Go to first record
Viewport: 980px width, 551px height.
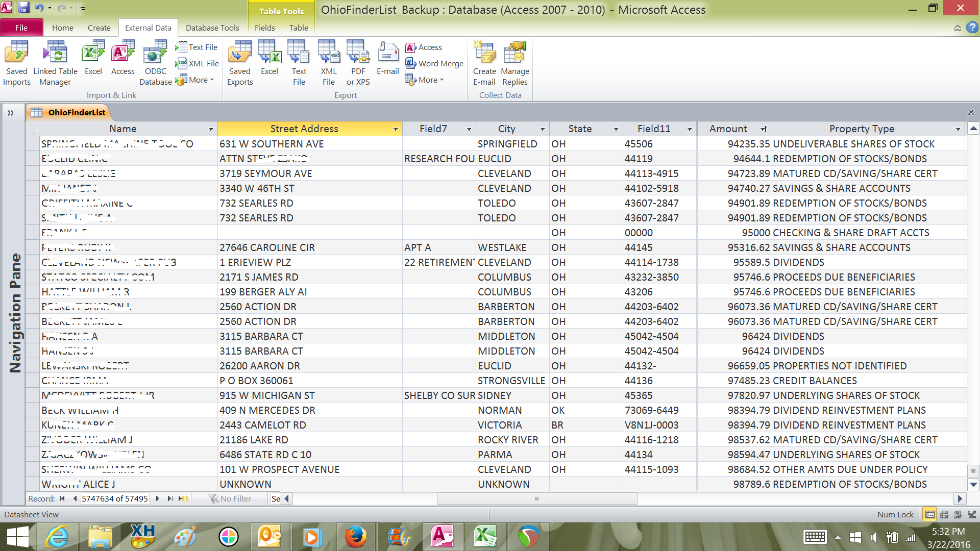point(62,498)
